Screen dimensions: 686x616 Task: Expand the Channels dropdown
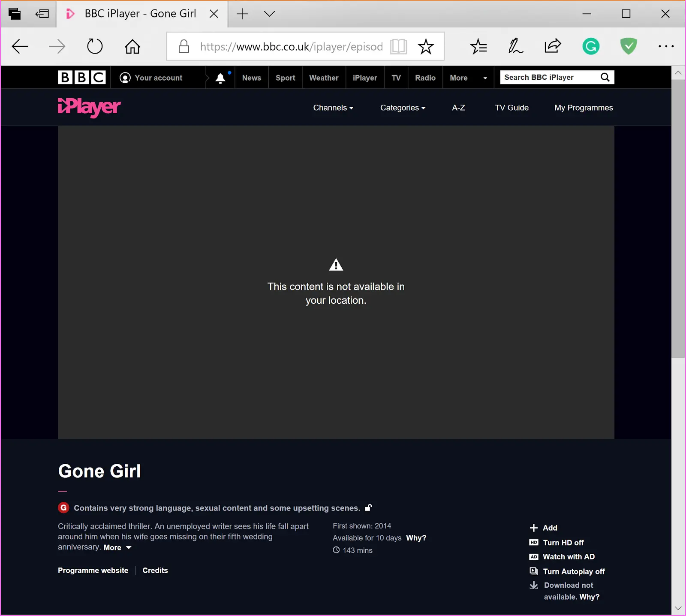333,108
